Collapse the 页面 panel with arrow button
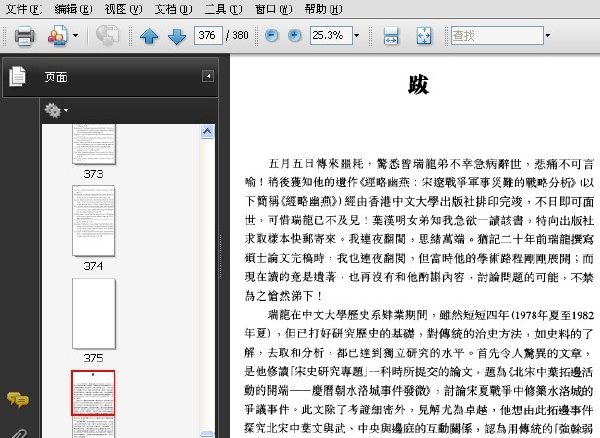The height and width of the screenshot is (438, 600). point(208,76)
